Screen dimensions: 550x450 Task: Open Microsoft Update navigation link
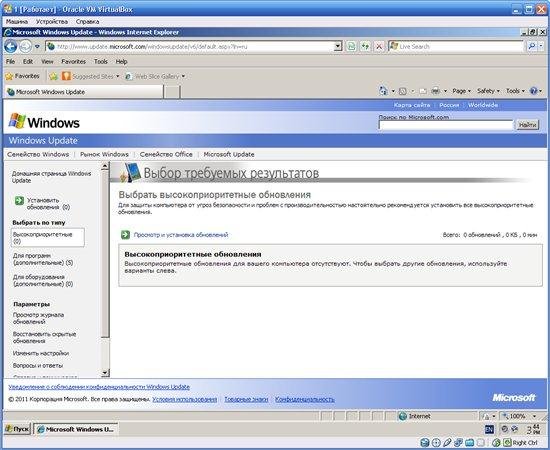(229, 154)
